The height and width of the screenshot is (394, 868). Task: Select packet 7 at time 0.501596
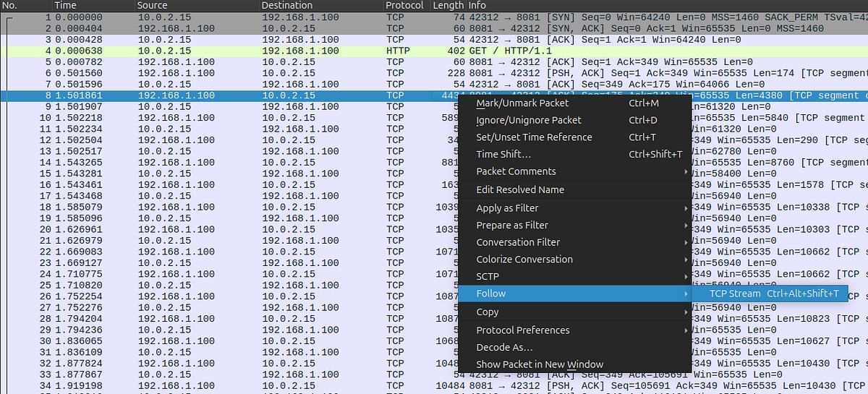(434, 84)
